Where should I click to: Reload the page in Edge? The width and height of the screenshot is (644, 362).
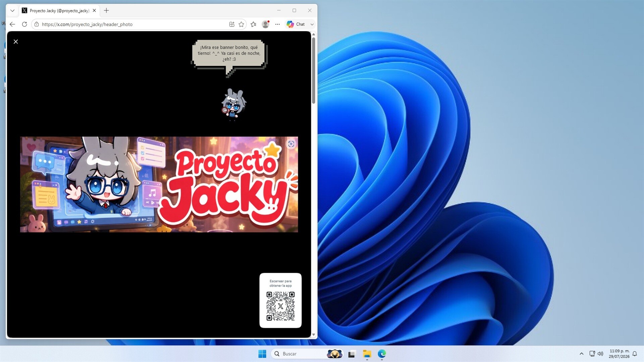tap(24, 24)
